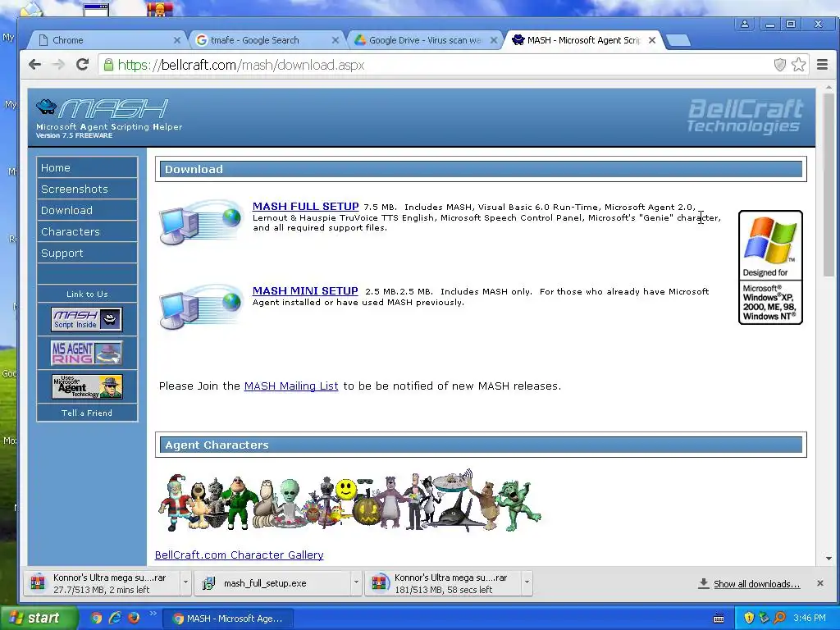
Task: Bookmark this page with the star icon
Action: click(798, 65)
